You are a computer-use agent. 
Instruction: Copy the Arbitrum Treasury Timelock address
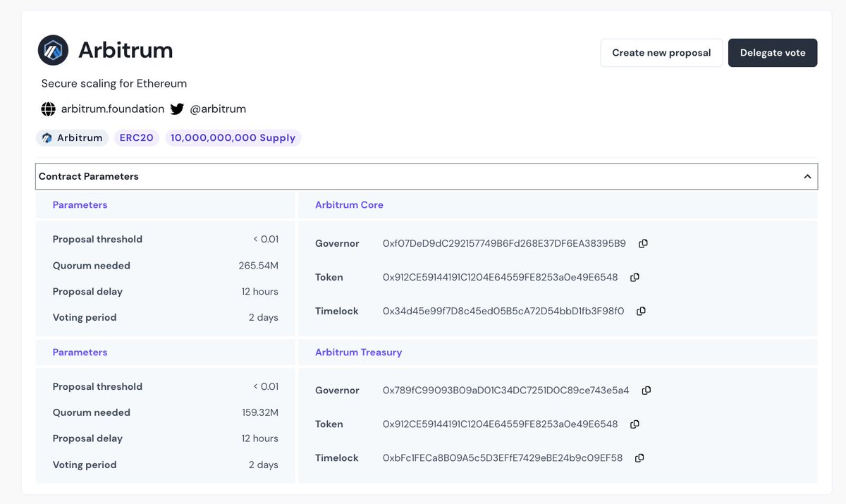pos(639,457)
